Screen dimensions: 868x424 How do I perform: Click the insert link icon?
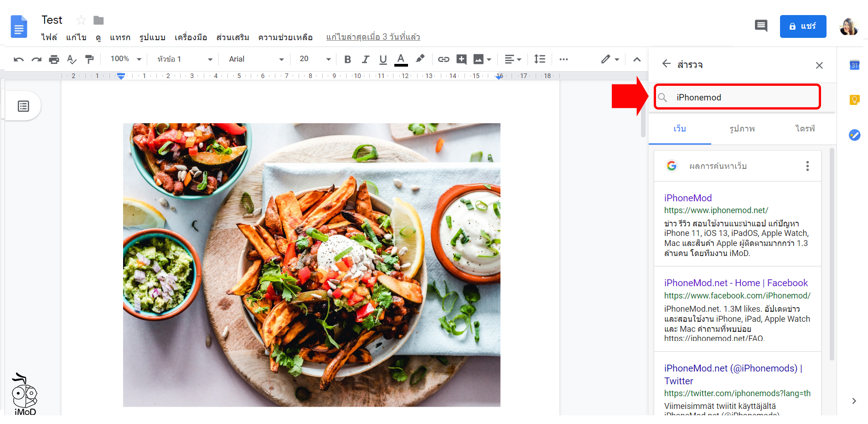[443, 59]
